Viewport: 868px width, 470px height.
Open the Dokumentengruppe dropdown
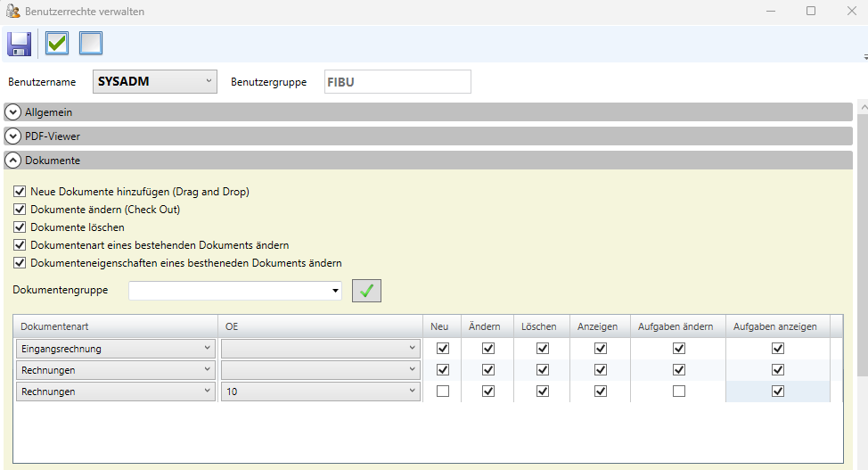335,291
